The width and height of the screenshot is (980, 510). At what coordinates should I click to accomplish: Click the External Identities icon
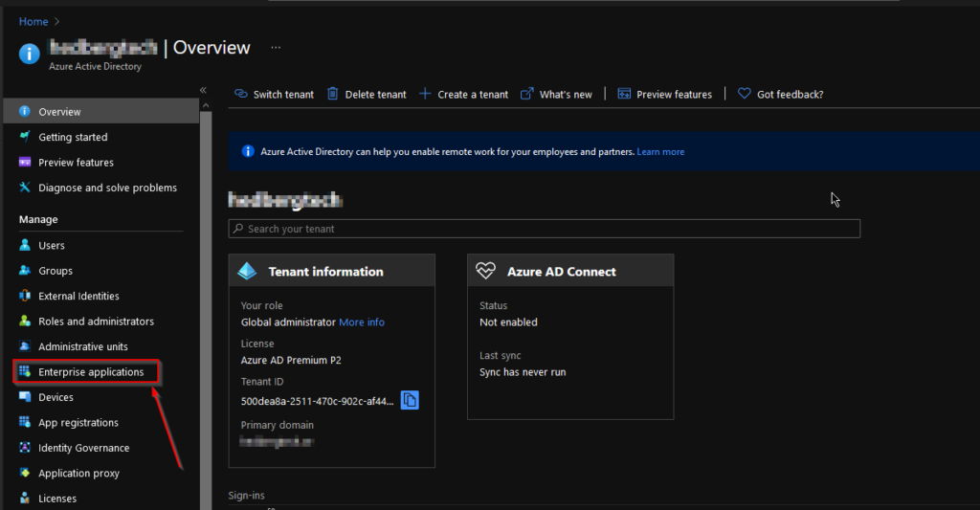pos(24,296)
